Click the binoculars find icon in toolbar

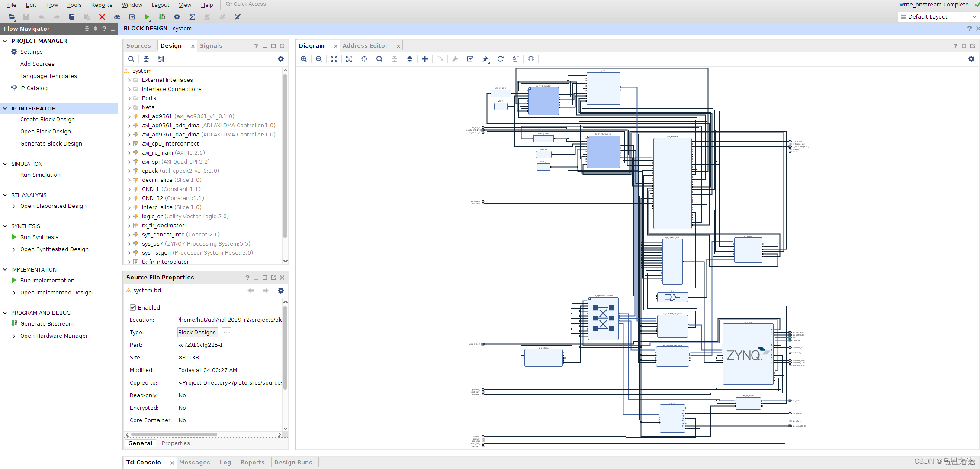coord(117,17)
